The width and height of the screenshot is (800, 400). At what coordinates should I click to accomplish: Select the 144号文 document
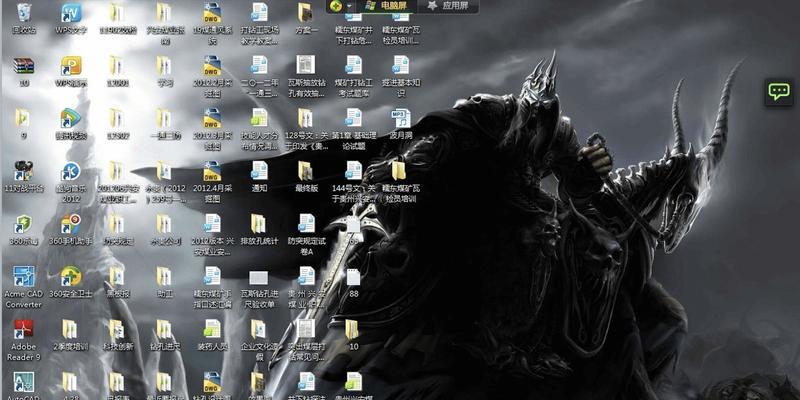point(353,182)
